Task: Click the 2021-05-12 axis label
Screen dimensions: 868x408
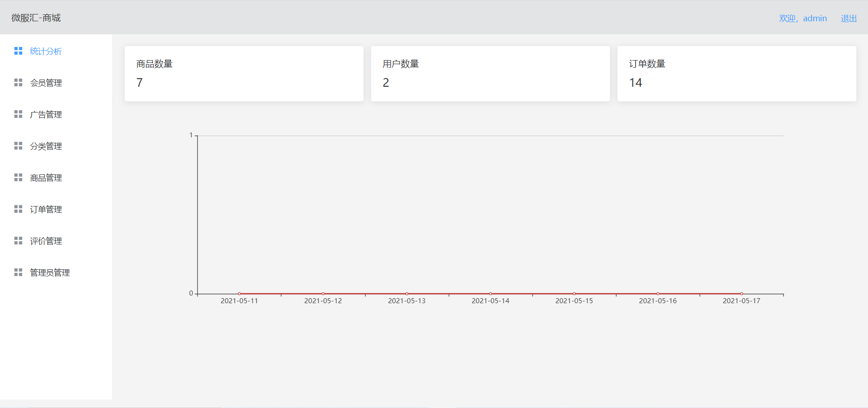Action: tap(323, 301)
